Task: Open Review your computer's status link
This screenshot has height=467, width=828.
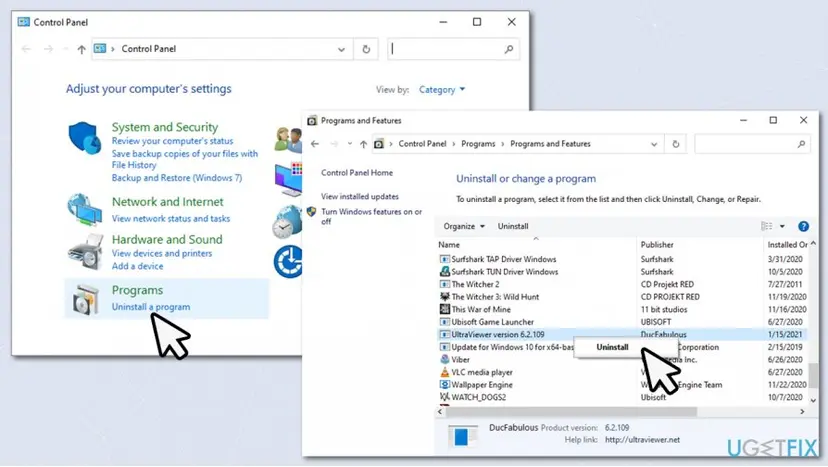Action: pos(172,141)
